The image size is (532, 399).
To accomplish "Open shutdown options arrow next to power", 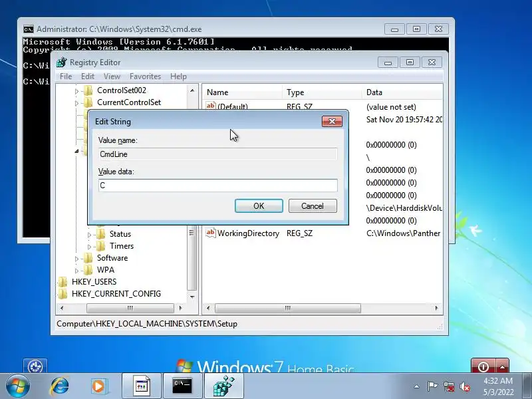I will coord(502,366).
